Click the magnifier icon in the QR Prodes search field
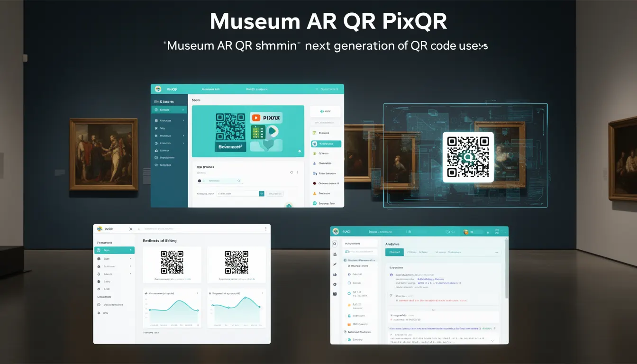This screenshot has height=364, width=637. (238, 181)
